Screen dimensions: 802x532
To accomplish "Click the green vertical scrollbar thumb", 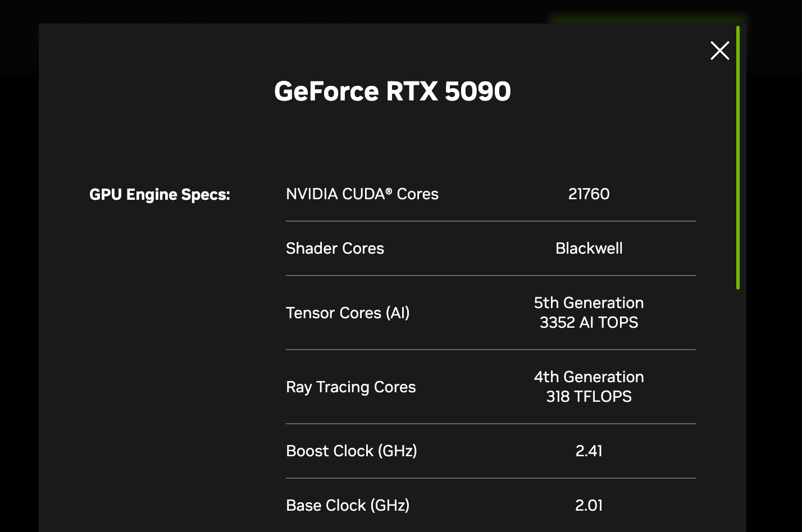I will click(x=738, y=157).
